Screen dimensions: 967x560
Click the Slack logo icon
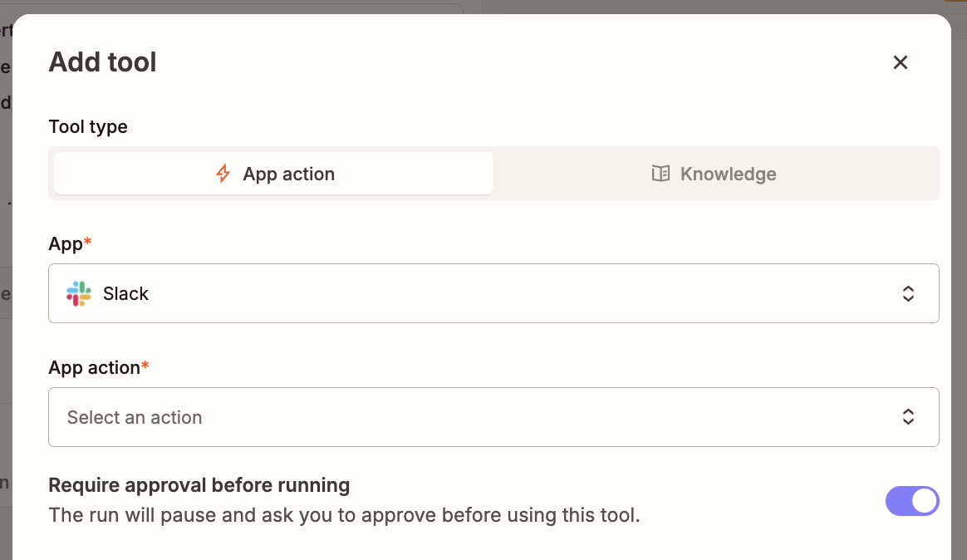[x=79, y=293]
